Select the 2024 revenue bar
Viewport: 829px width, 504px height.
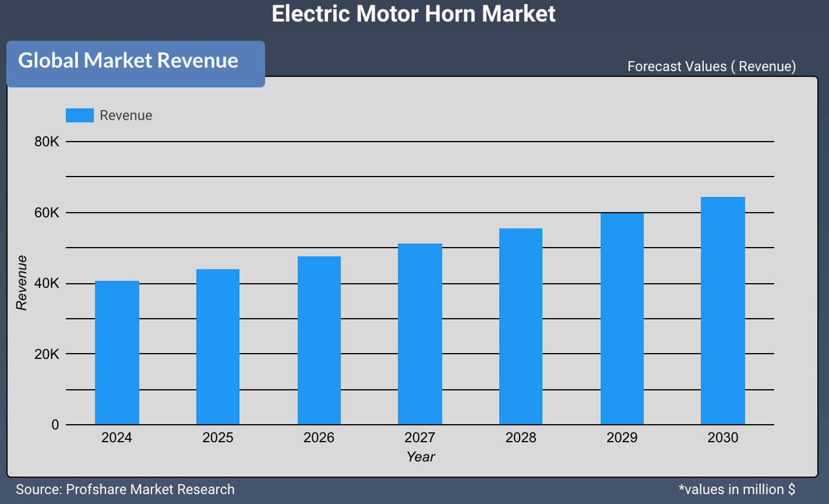[x=117, y=353]
